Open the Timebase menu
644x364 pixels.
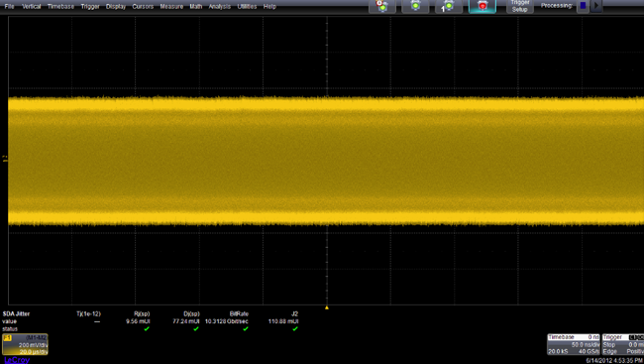60,7
